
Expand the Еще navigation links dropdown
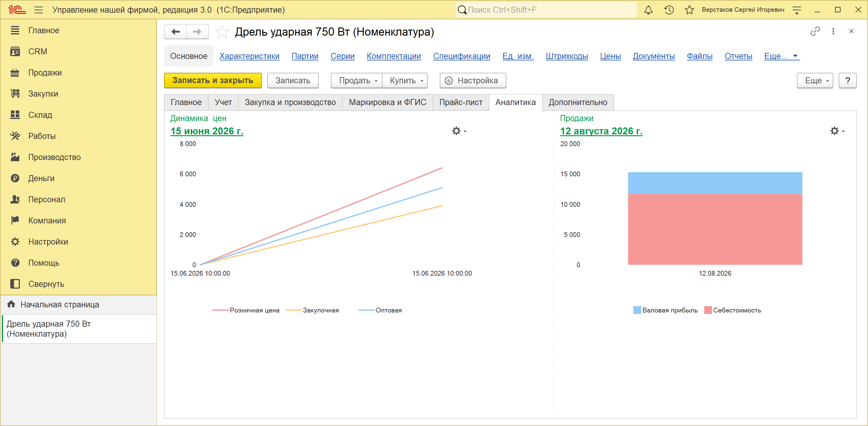pyautogui.click(x=781, y=56)
